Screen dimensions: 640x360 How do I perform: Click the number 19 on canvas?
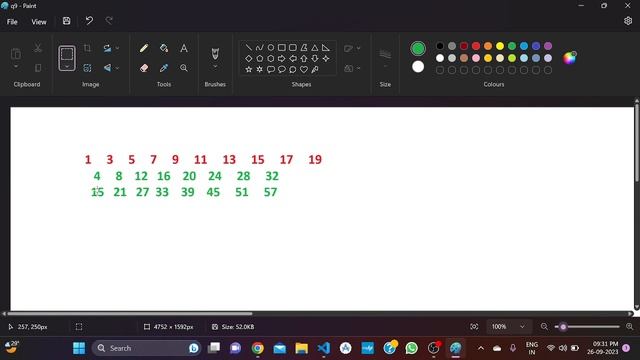[x=315, y=159]
